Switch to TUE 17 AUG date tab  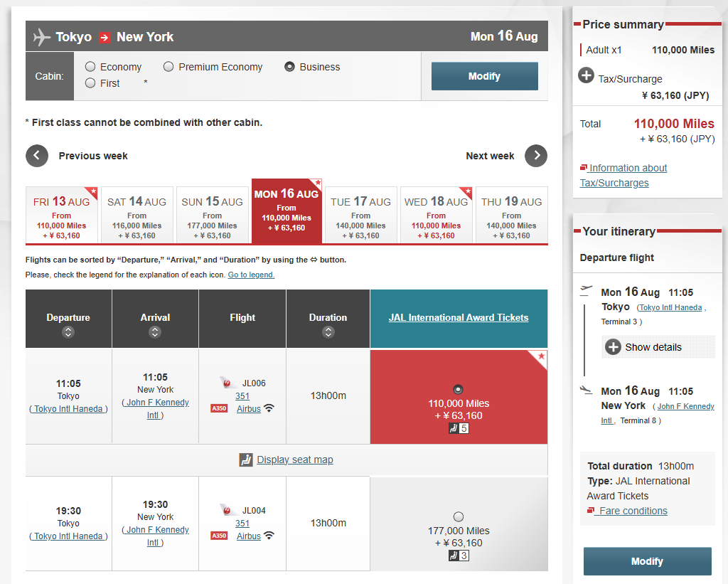click(360, 215)
